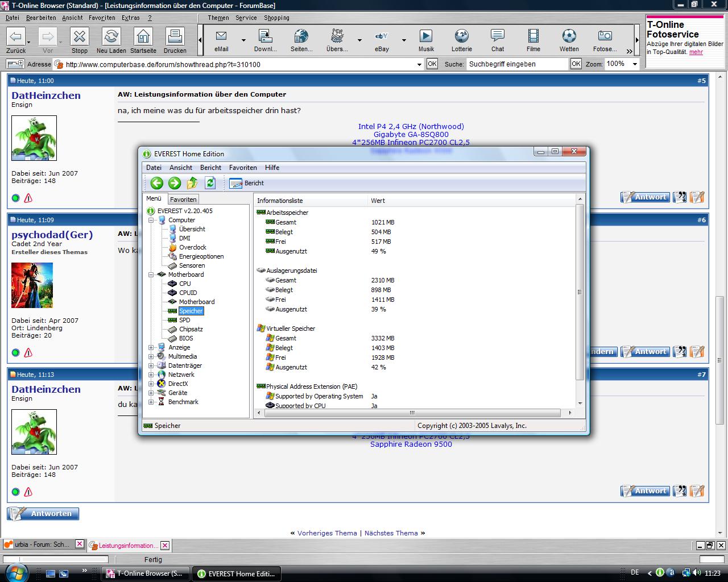
Task: Click the quote icon on post #5
Action: 680,197
